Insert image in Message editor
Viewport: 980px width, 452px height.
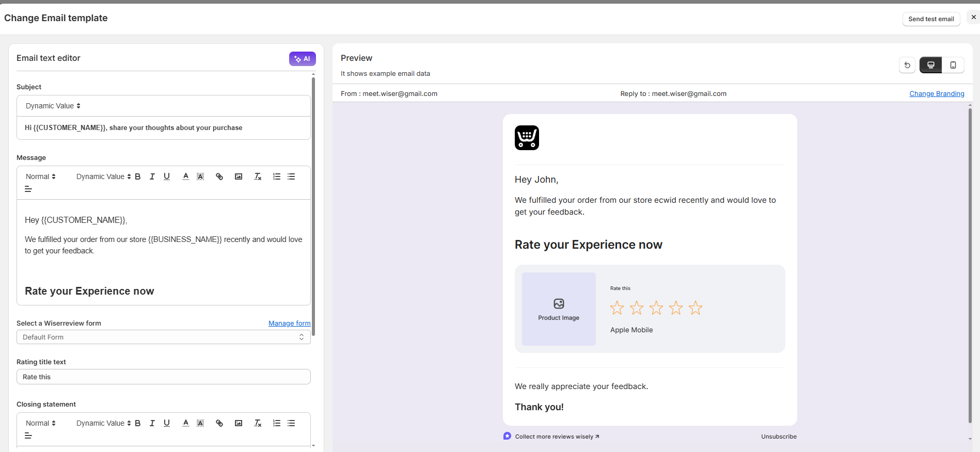tap(239, 176)
